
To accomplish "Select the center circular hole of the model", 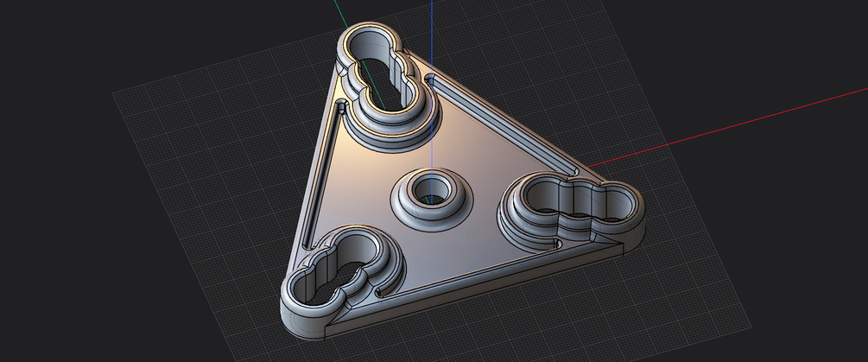I will 433,191.
